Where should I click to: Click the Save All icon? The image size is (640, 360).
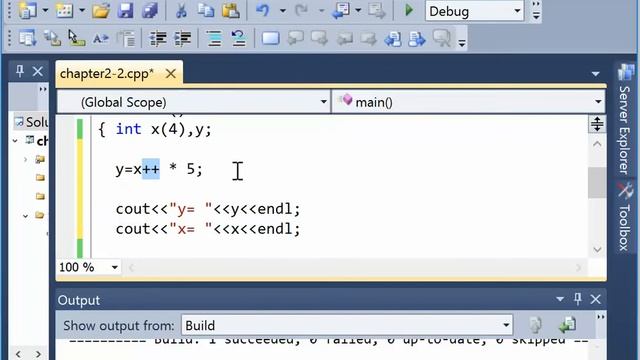click(x=149, y=11)
